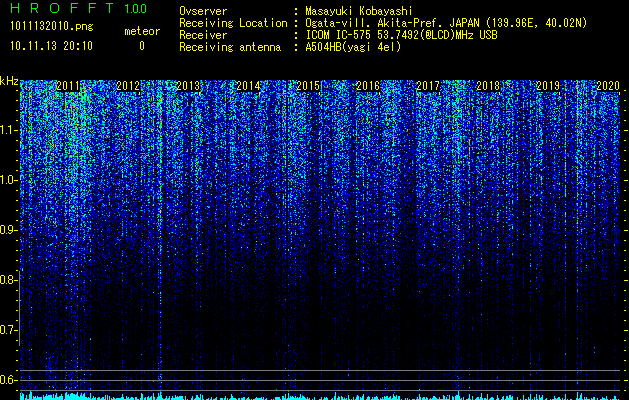The image size is (629, 400).
Task: Click the 2012 time marker
Action: click(x=128, y=85)
